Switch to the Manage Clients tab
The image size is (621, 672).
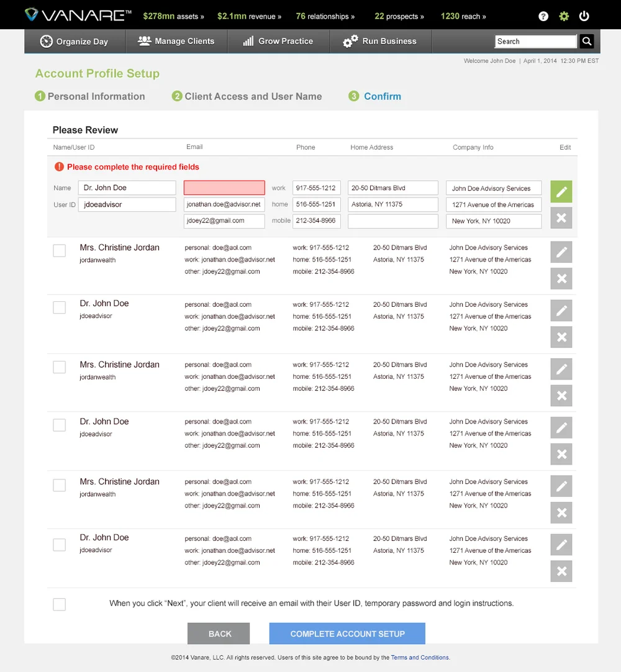click(x=176, y=41)
